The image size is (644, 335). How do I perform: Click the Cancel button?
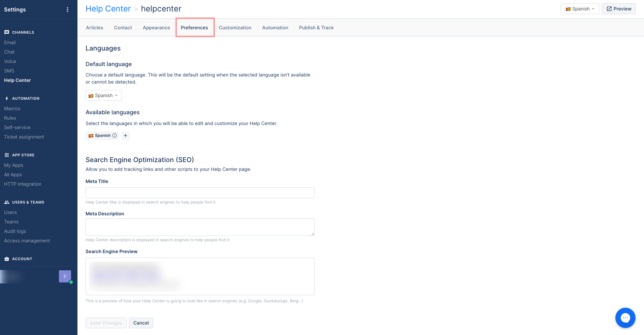[x=141, y=323]
